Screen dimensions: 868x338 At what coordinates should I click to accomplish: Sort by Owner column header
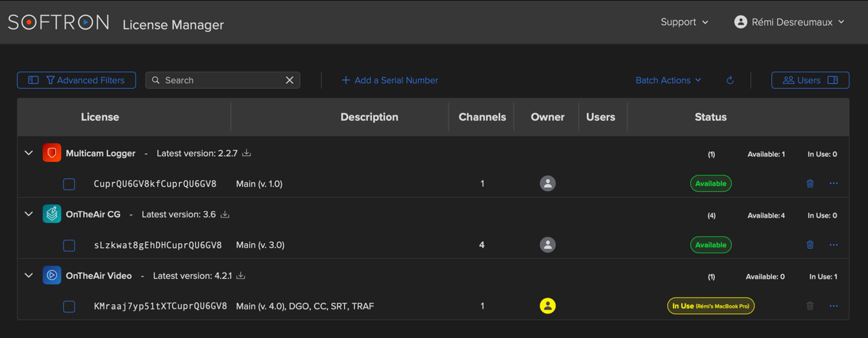click(547, 117)
